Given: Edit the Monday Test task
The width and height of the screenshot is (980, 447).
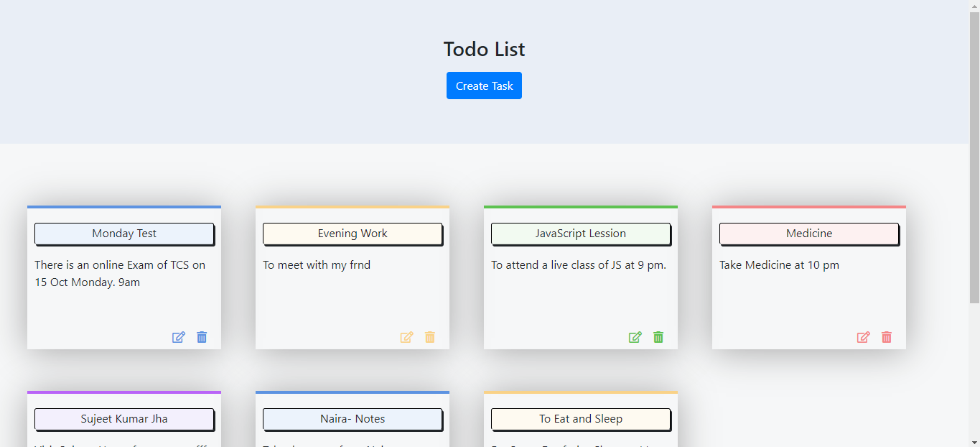Looking at the screenshot, I should (179, 337).
